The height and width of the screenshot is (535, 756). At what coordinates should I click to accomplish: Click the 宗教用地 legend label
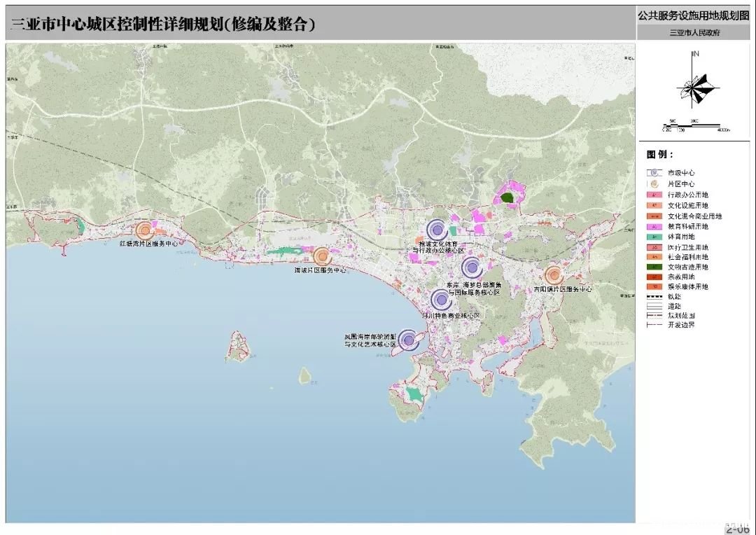coord(681,277)
